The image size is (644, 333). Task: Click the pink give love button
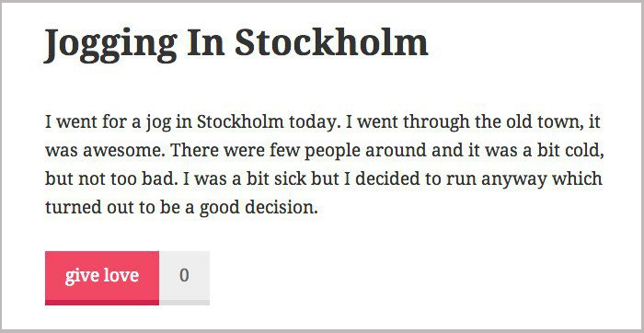pyautogui.click(x=102, y=278)
